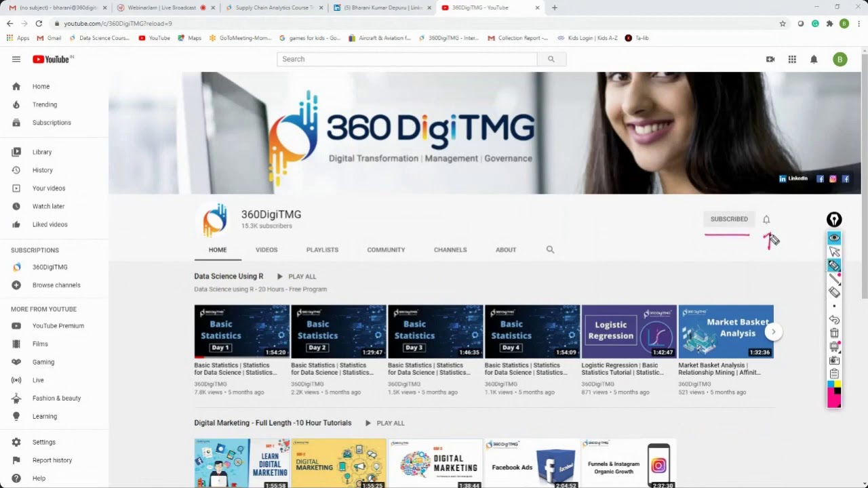The width and height of the screenshot is (868, 488).
Task: Bookmark page with the star icon
Action: click(x=783, y=23)
